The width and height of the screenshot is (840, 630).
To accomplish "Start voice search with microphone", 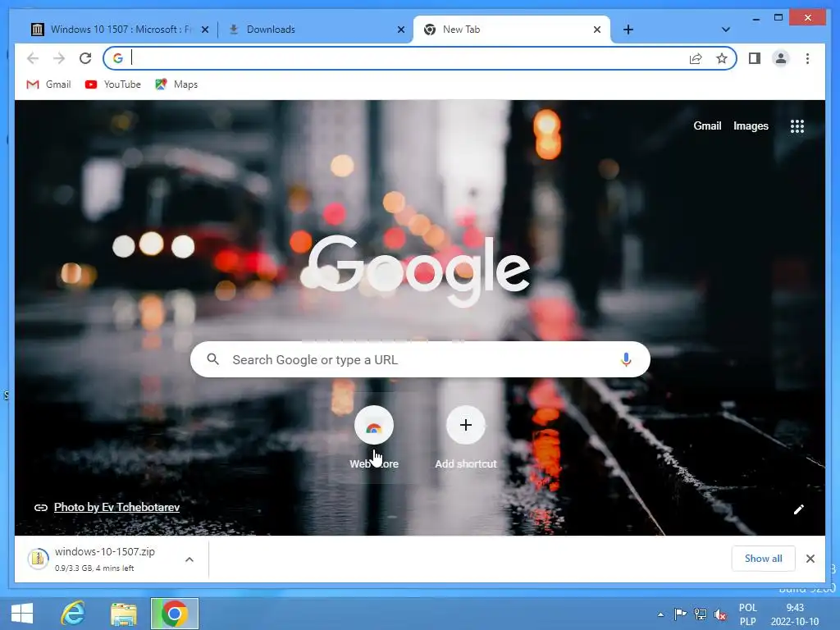I will (x=626, y=359).
